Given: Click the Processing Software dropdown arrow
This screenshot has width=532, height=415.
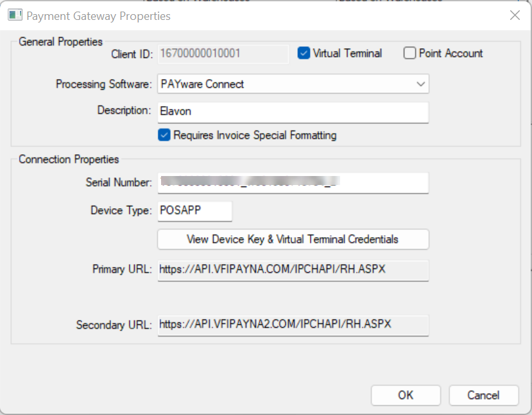Looking at the screenshot, I should point(421,84).
